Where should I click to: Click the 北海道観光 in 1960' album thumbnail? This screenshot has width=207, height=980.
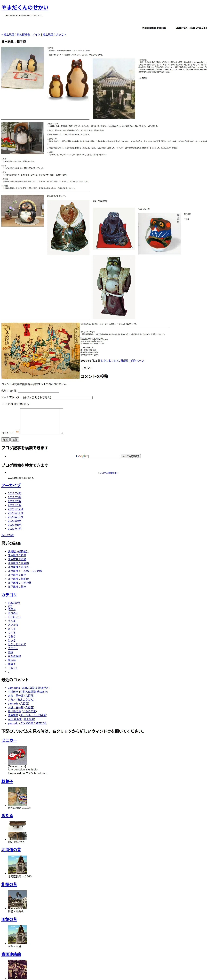17,865
